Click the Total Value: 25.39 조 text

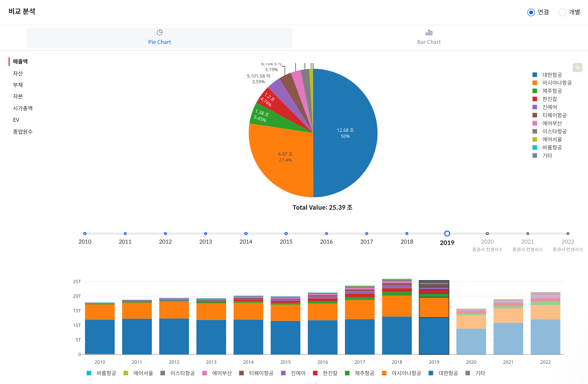[323, 208]
